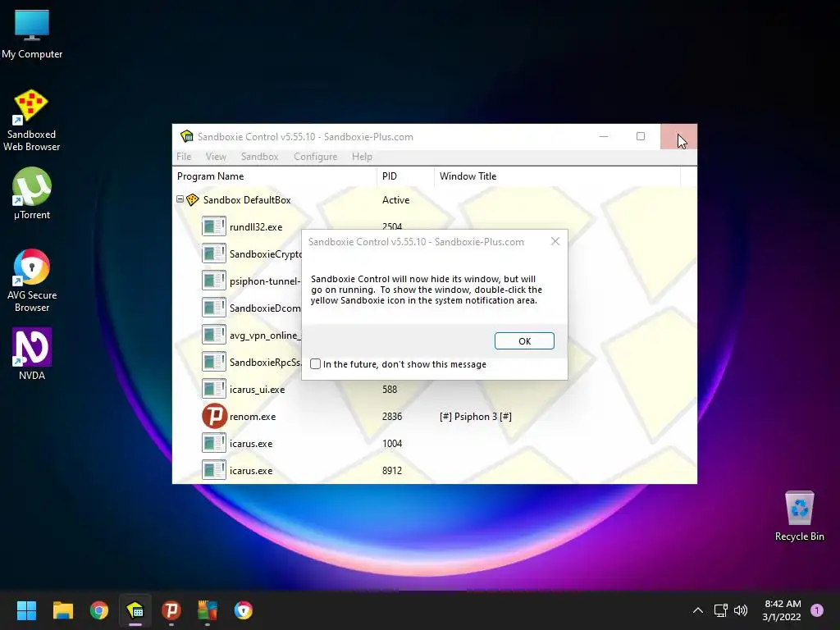840x630 pixels.
Task: Open NVDA desktop shortcut
Action: click(32, 354)
